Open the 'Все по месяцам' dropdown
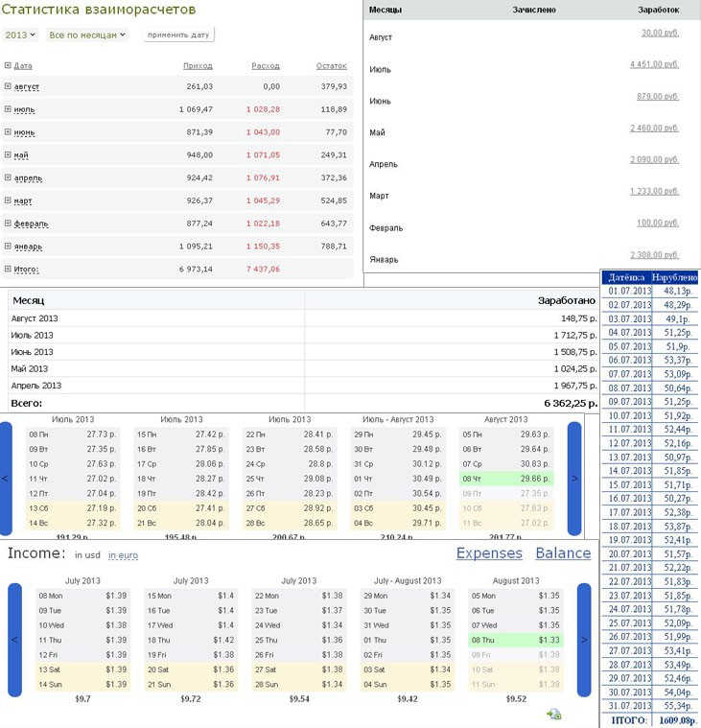Screen dimensions: 701x728 click(87, 35)
